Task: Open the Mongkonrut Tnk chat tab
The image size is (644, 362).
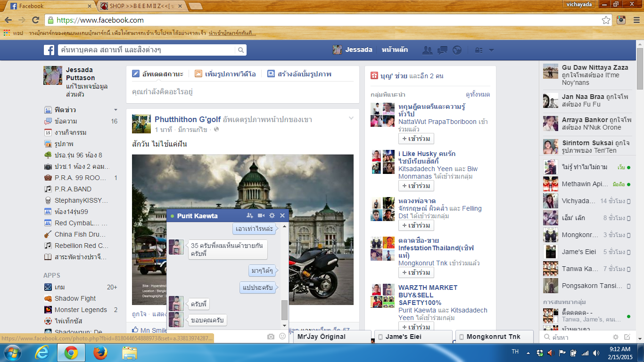Action: (x=494, y=337)
